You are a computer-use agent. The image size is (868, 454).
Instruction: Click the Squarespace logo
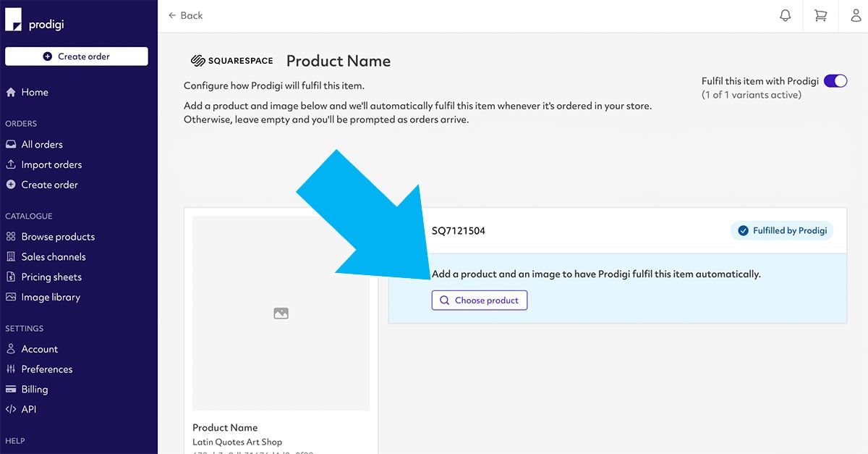point(231,61)
